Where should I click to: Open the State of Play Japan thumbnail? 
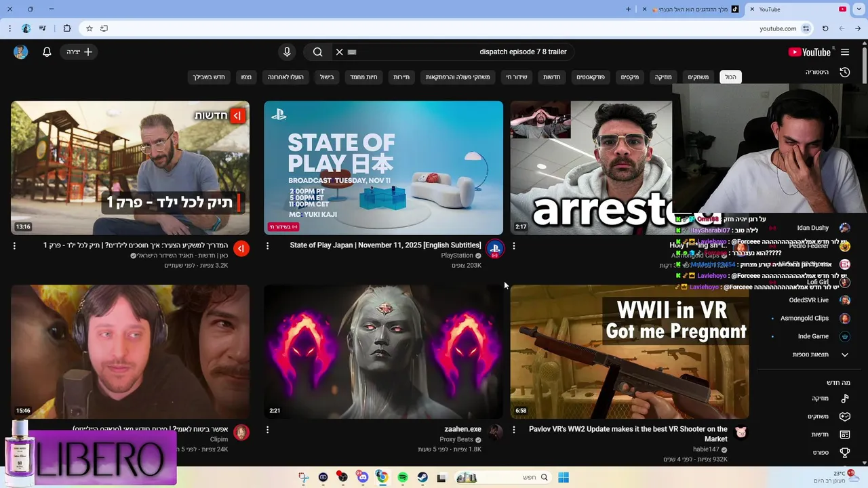coord(383,167)
